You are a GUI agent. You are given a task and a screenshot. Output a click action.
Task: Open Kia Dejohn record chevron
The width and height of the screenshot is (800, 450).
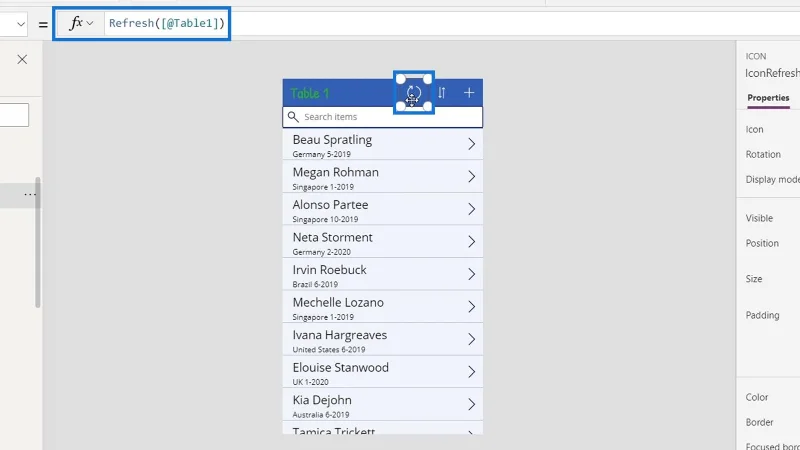pos(471,405)
